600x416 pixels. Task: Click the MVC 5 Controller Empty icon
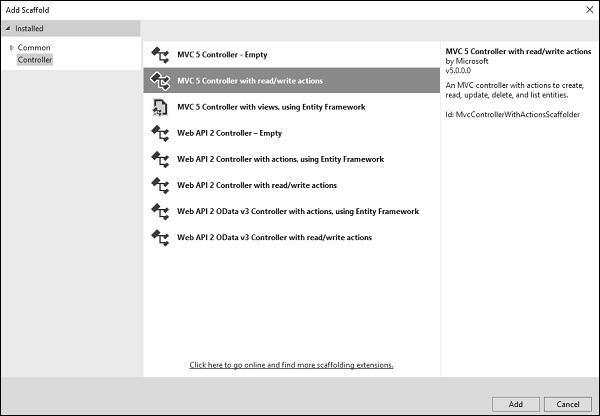(158, 54)
